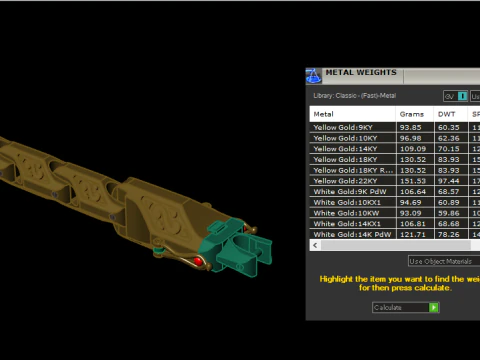The height and width of the screenshot is (360, 480).
Task: Click the METAL WEIGHTS panel title
Action: (x=361, y=72)
